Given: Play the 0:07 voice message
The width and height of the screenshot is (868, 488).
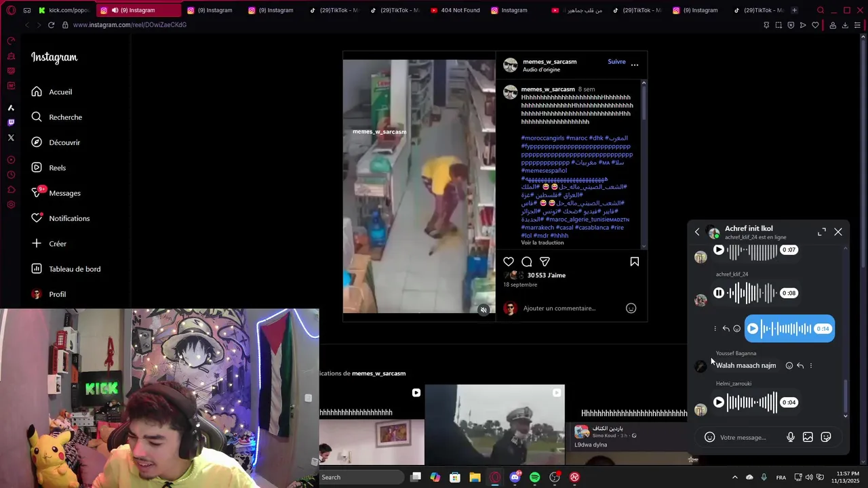Looking at the screenshot, I should pyautogui.click(x=719, y=250).
